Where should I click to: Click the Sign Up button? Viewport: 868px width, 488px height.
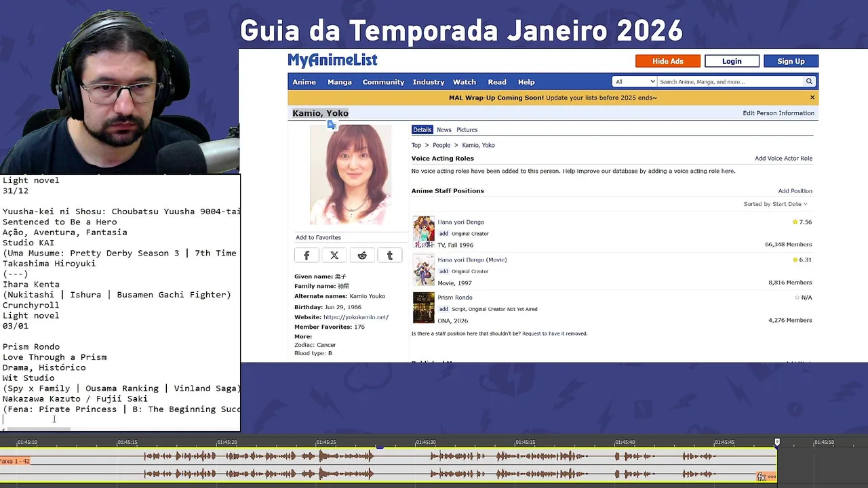pos(791,61)
